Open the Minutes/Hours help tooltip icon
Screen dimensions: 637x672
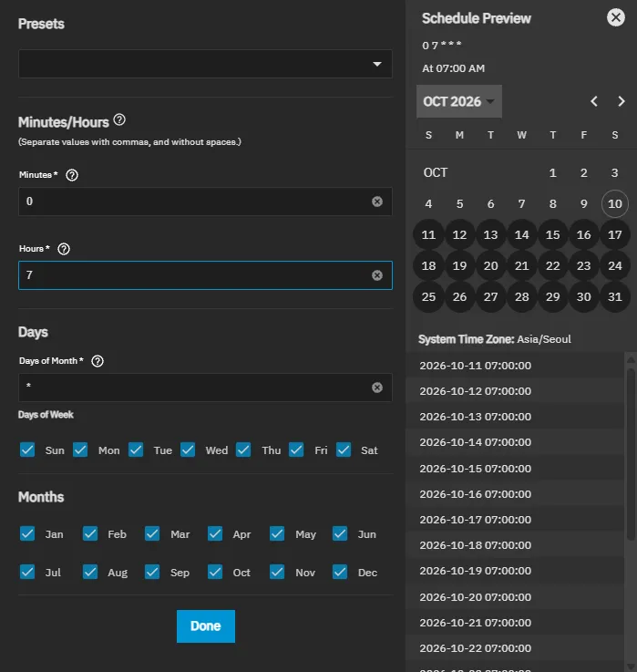coord(119,120)
